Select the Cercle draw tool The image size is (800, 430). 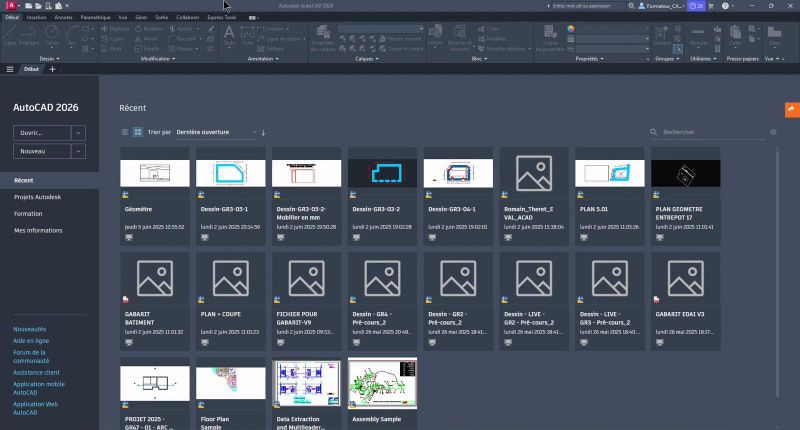click(x=52, y=36)
